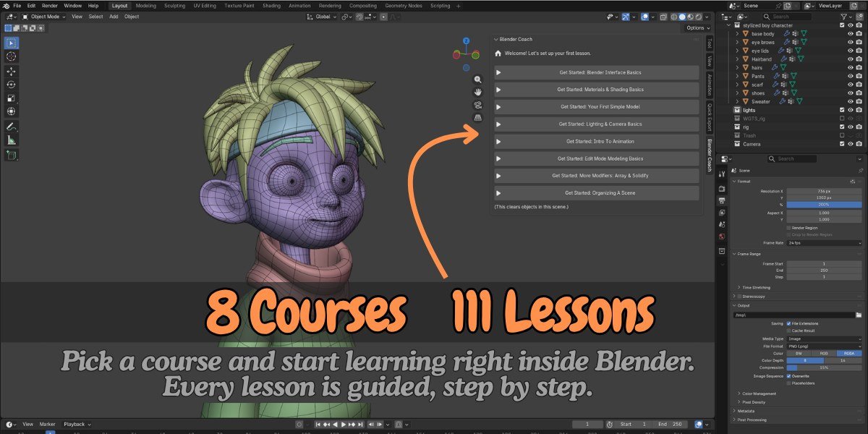The image size is (868, 434).
Task: Enable the Trash collection checkbox
Action: click(841, 135)
